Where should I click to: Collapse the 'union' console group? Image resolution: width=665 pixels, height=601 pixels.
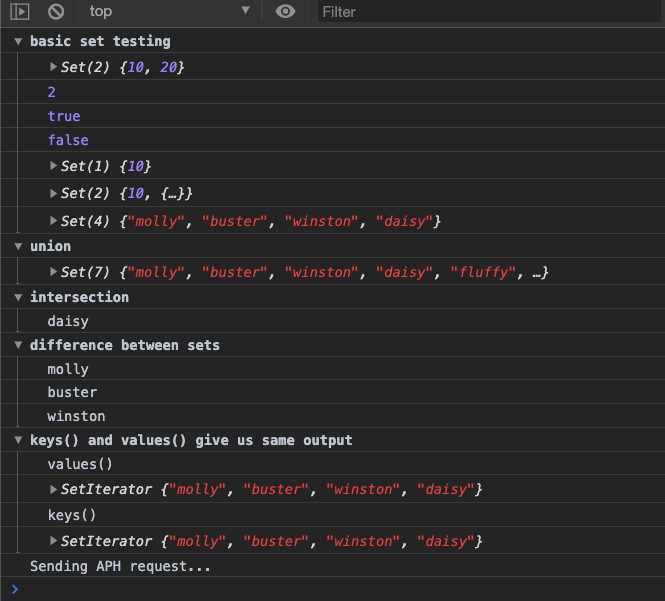point(18,246)
